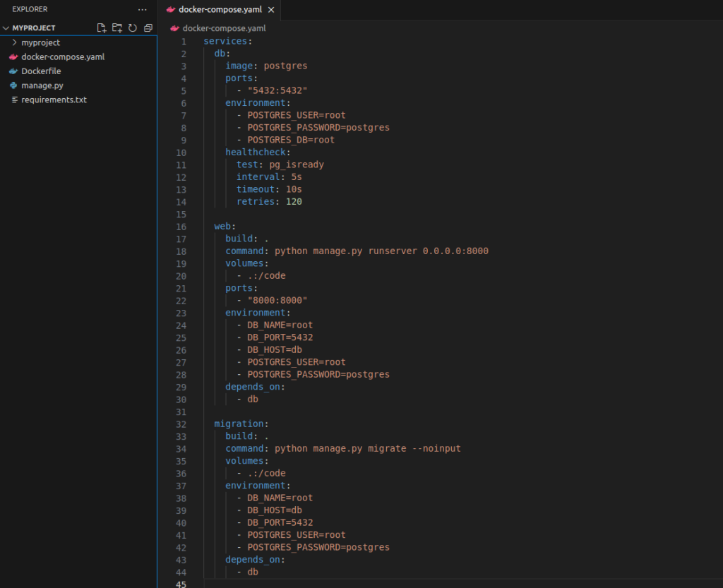The width and height of the screenshot is (723, 588).
Task: Open docker-compose.yaml from the file tree
Action: click(63, 57)
